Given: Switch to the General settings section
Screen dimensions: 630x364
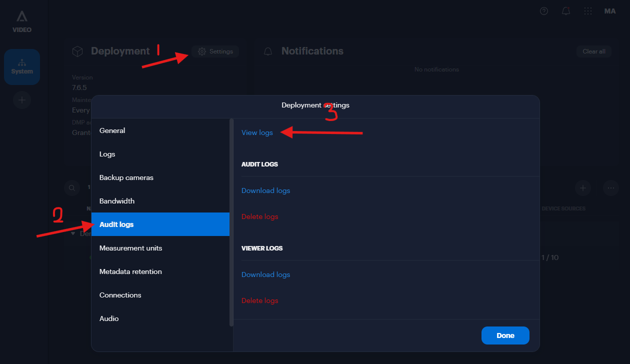Looking at the screenshot, I should click(x=112, y=130).
